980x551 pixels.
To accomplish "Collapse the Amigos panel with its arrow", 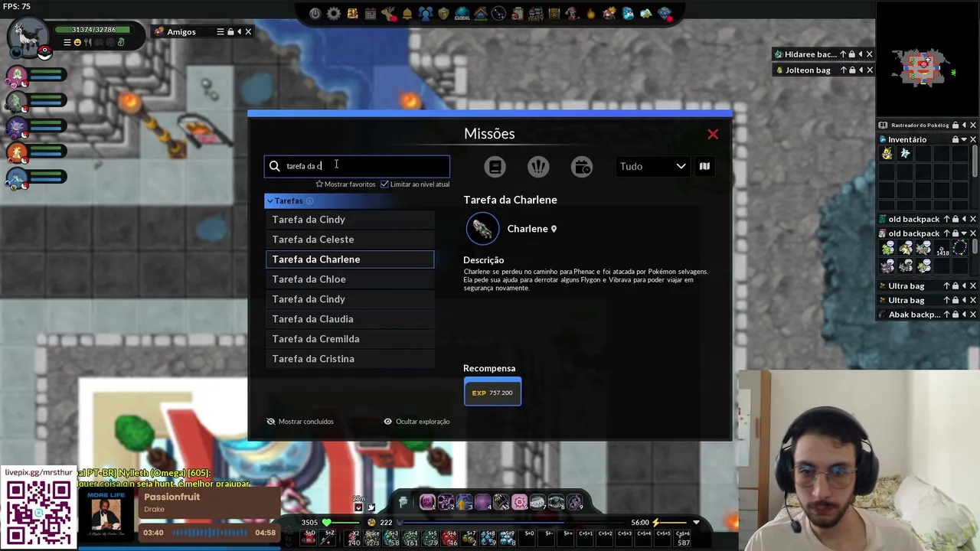I will pos(239,31).
